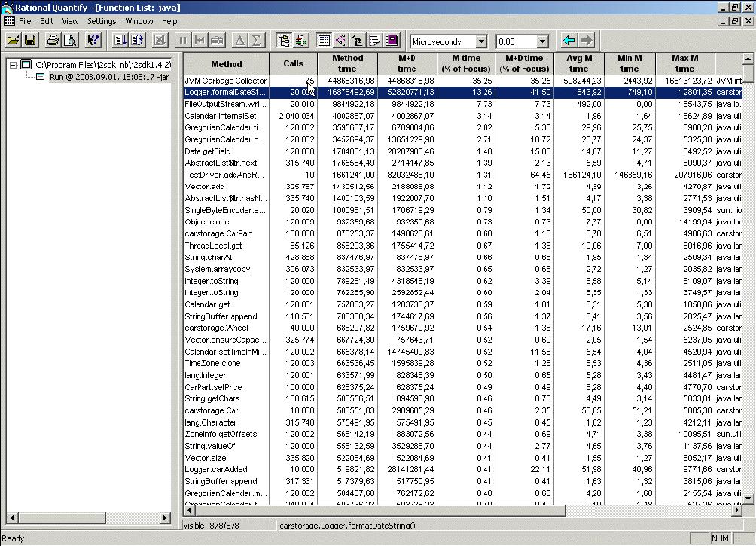
Task: Select the Calendar.internalSet row
Action: (x=463, y=116)
